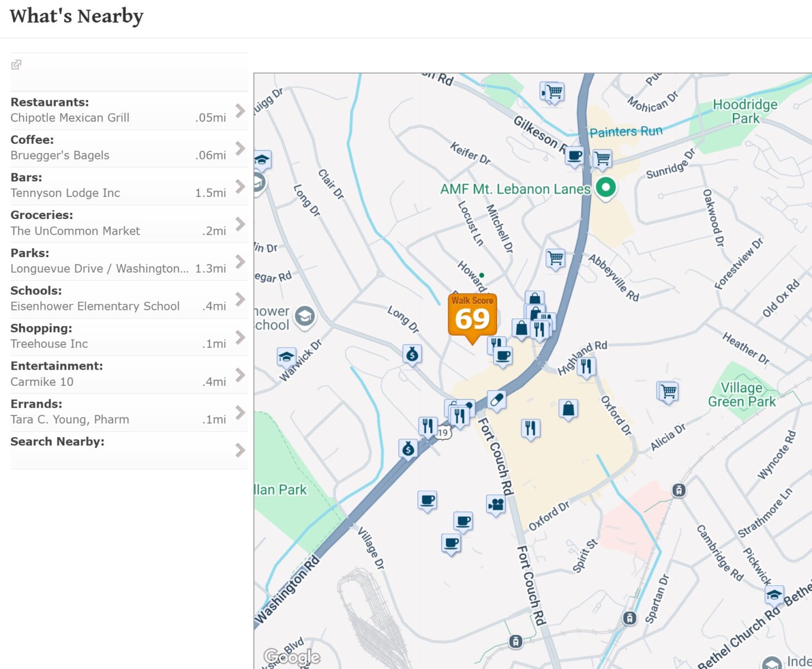Expand the Groceries row chevron
Image resolution: width=812 pixels, height=669 pixels.
pos(240,224)
